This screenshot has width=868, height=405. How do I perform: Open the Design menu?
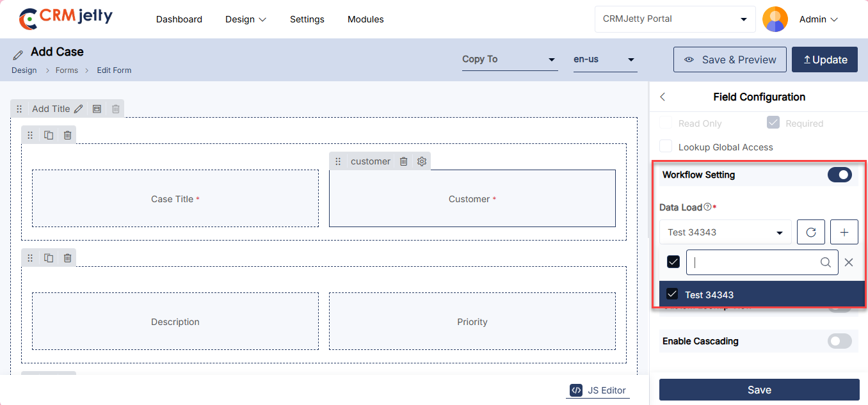[246, 19]
